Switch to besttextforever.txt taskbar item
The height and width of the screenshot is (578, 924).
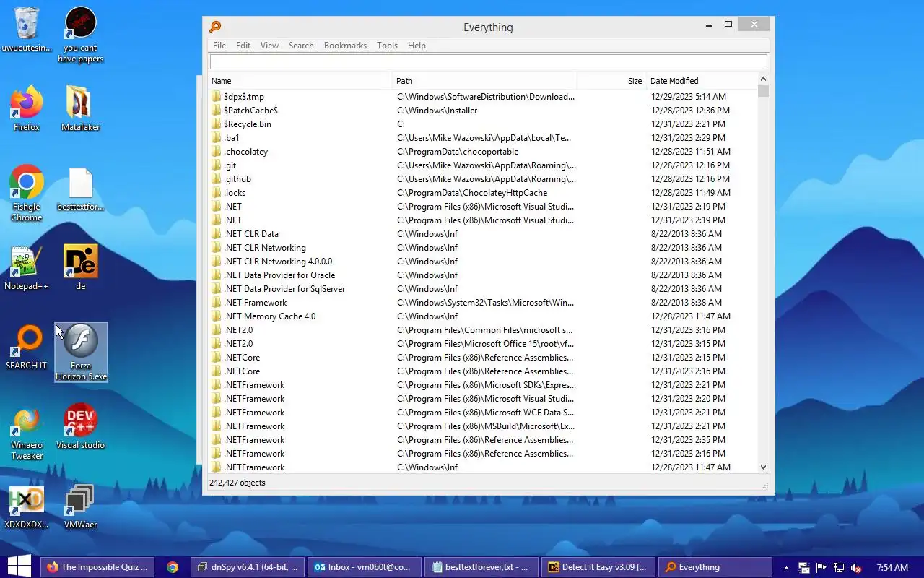tap(482, 567)
